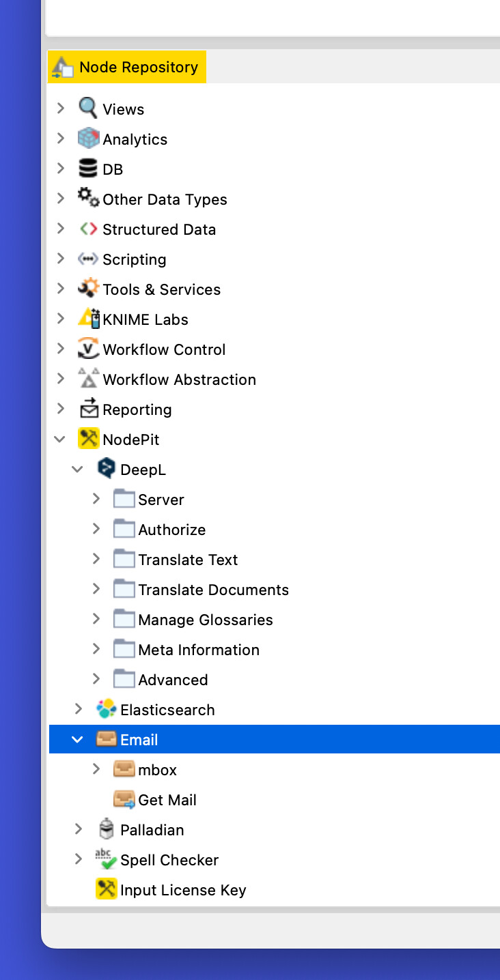Click the Manage Glossaries folder icon
Image resolution: width=500 pixels, height=980 pixels.
coord(124,618)
